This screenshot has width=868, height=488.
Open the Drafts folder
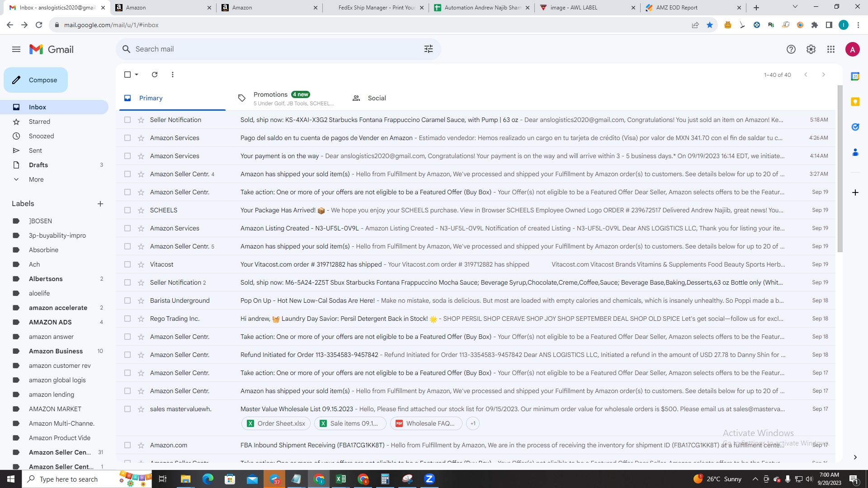pos(54,165)
